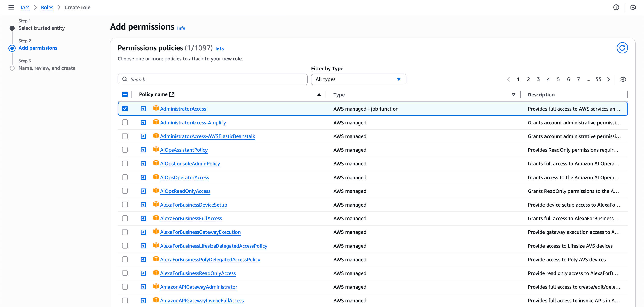Viewport: 644px width, 307px height.
Task: Return to Step 1 Select trusted entity
Action: click(x=42, y=28)
